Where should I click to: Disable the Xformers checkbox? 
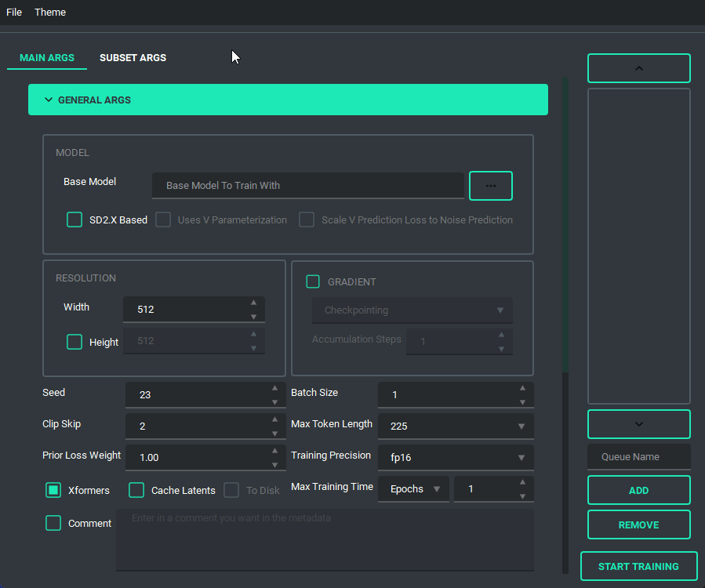(x=53, y=490)
